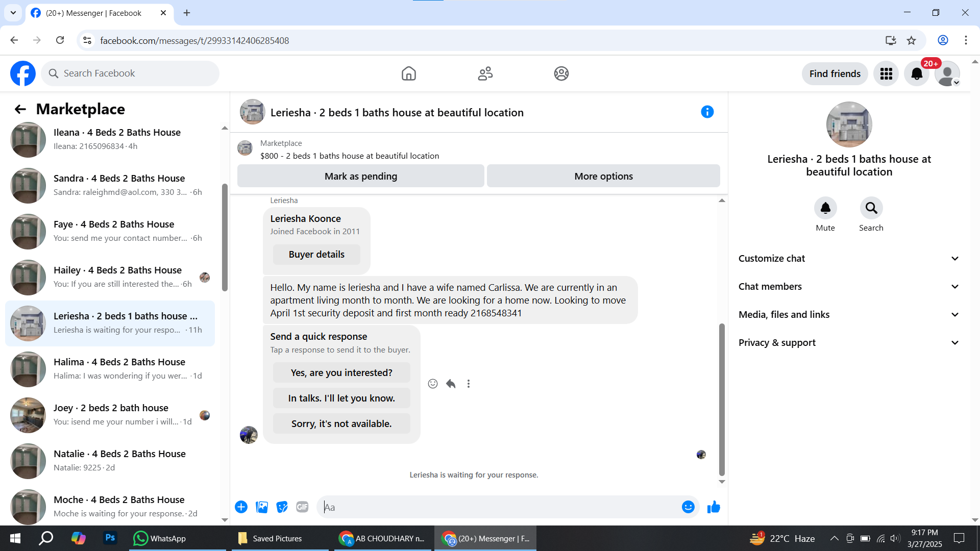Open the Groups icon in top navigation
Viewport: 980px width, 551px height.
pyautogui.click(x=561, y=73)
